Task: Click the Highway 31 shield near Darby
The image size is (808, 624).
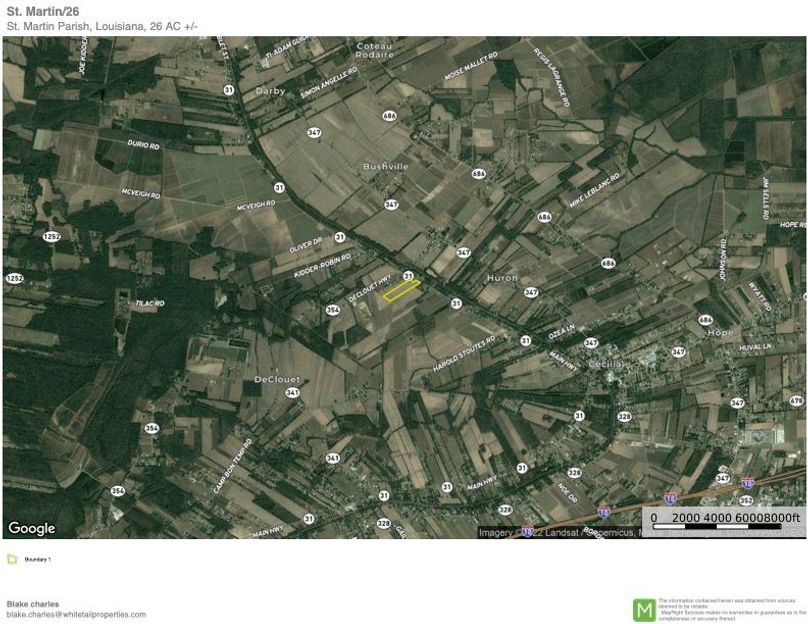Action: coord(229,89)
